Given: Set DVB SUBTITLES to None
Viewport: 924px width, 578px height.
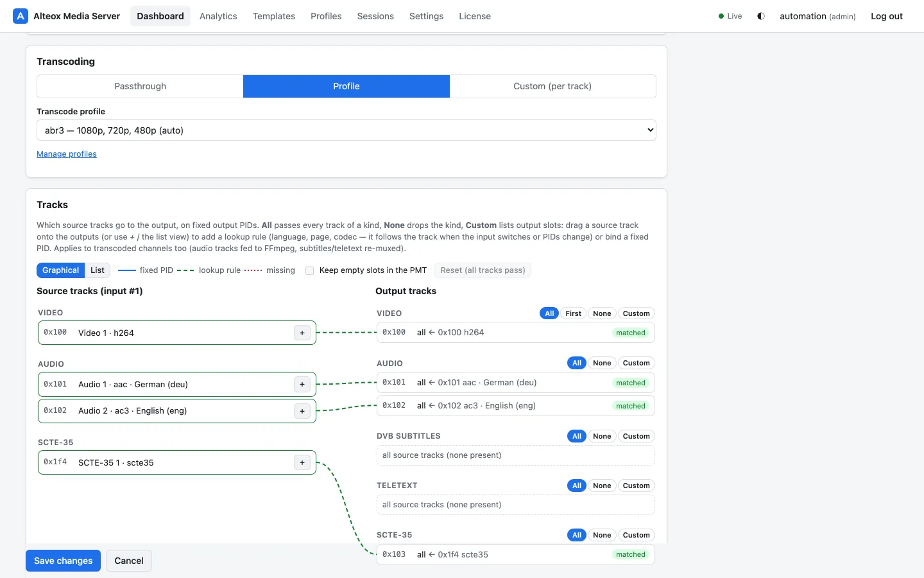Looking at the screenshot, I should click(602, 436).
